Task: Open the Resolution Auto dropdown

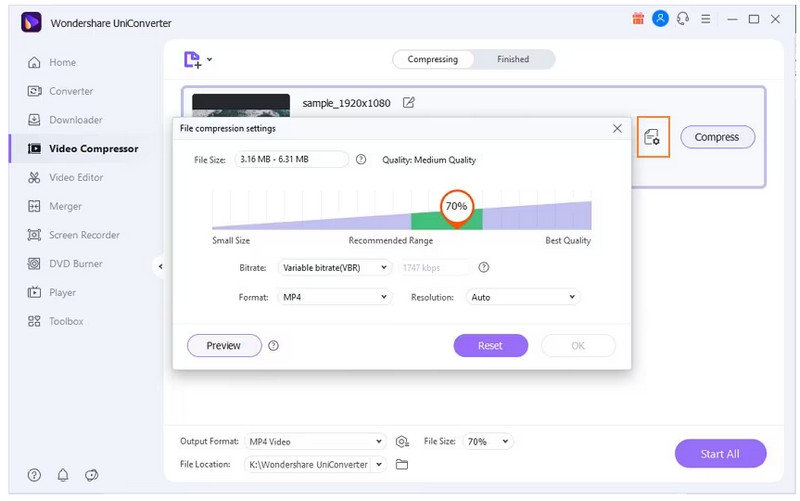Action: point(522,297)
